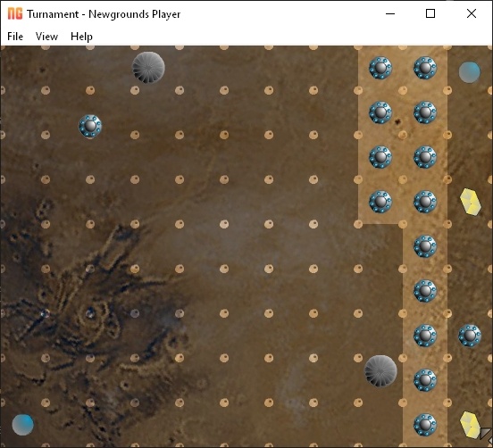Screen dimensions: 493x448
Task: Minimize the Newgrounds Player window
Action: coord(390,13)
